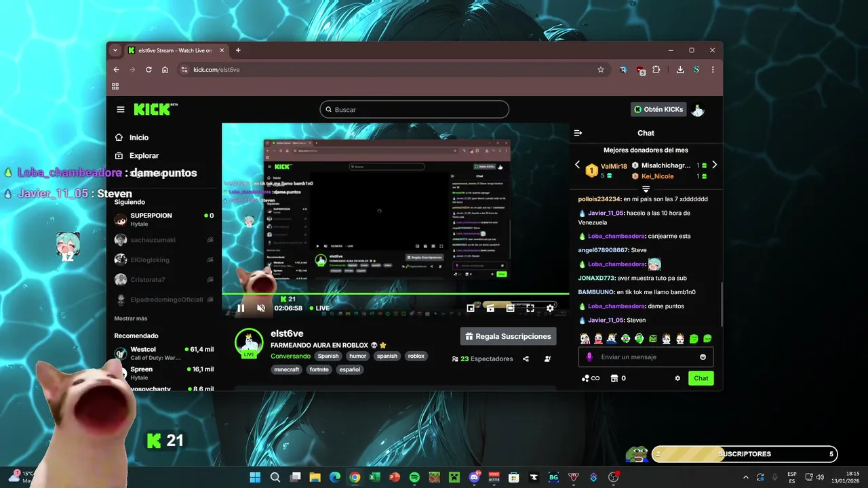868x488 pixels.
Task: Open Chrome three-dot menu
Action: pos(713,69)
